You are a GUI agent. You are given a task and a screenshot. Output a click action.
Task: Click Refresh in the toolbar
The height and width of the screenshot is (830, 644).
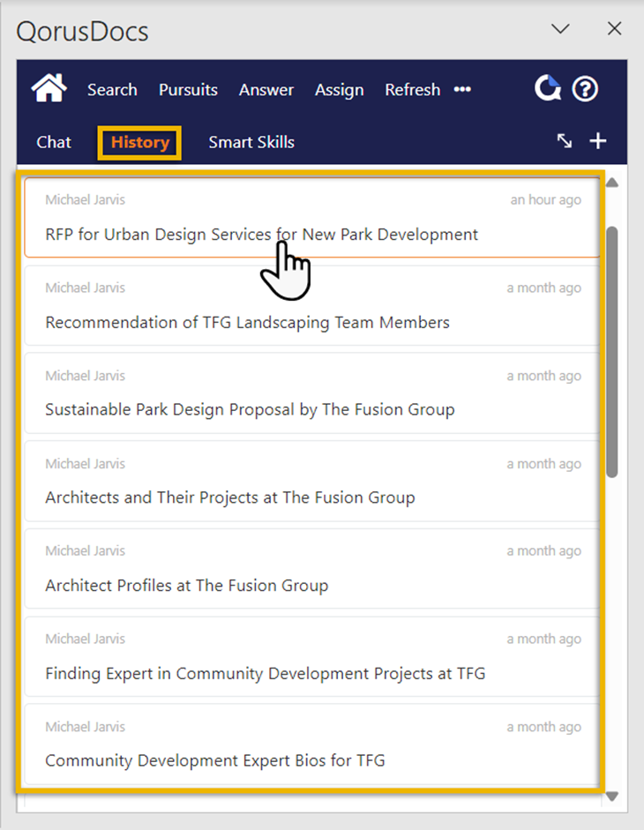click(412, 90)
